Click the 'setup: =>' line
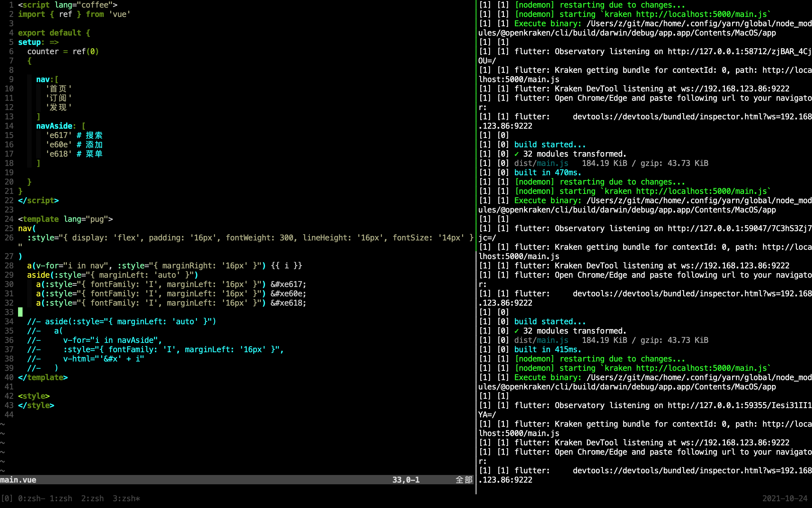This screenshot has height=508, width=812. point(38,42)
